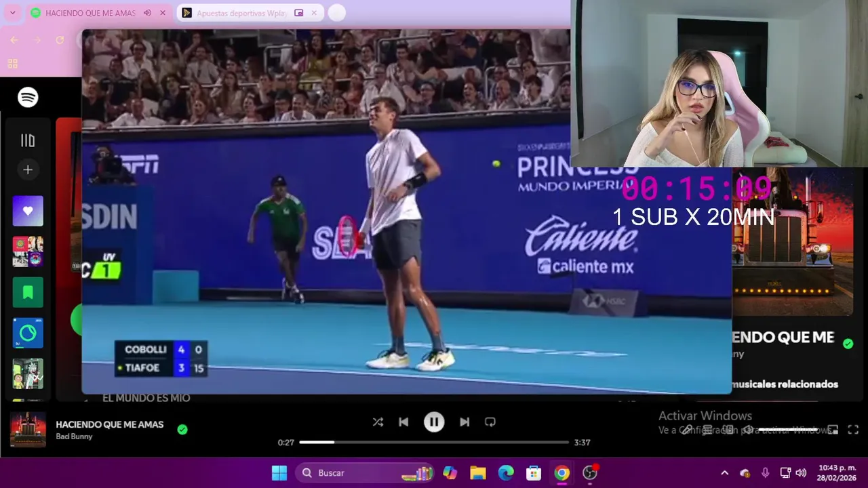Expand Your Library panel icon

(28, 140)
